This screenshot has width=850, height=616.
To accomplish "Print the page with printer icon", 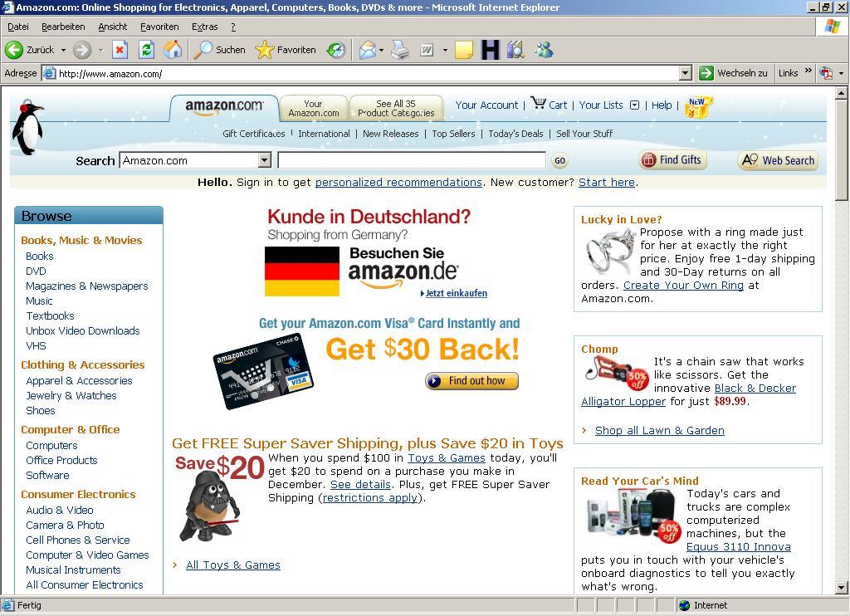I will [400, 50].
